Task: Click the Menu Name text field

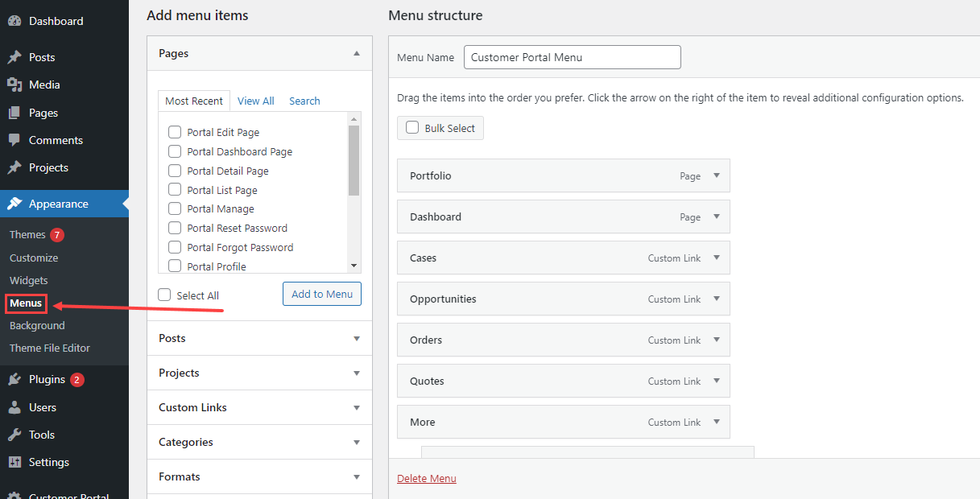Action: [572, 57]
